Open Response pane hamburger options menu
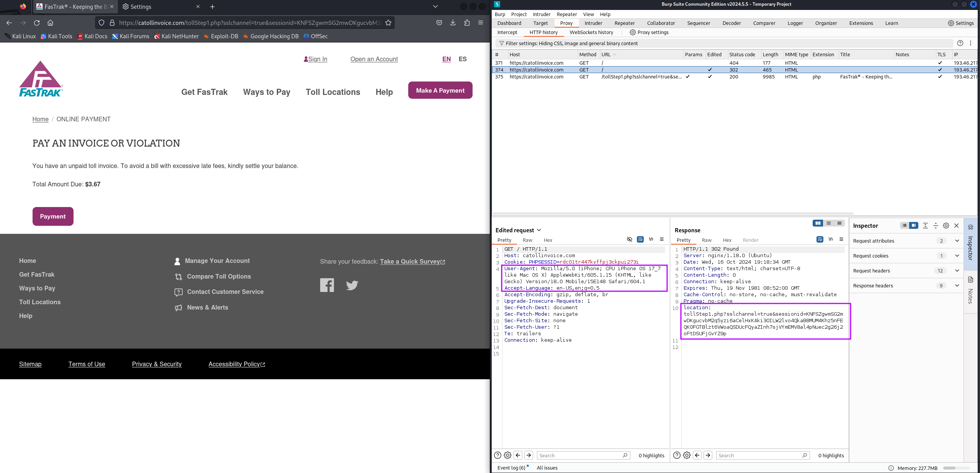 coord(841,239)
